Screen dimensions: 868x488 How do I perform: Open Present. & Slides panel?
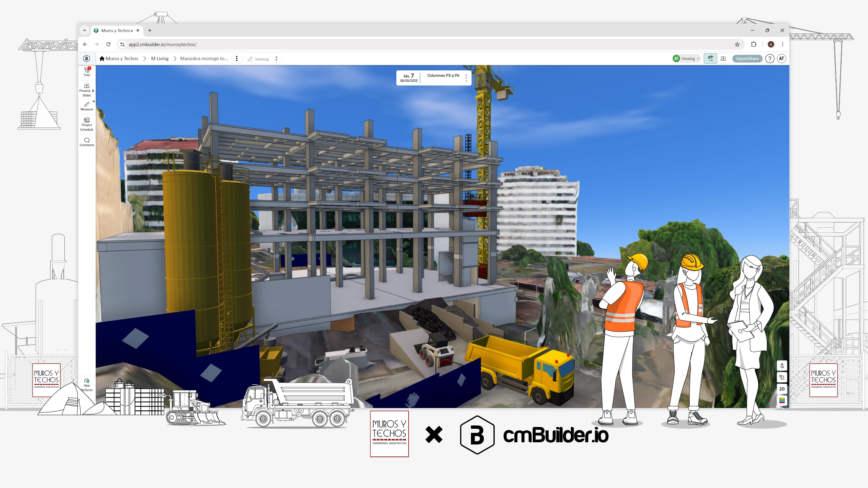point(87,90)
